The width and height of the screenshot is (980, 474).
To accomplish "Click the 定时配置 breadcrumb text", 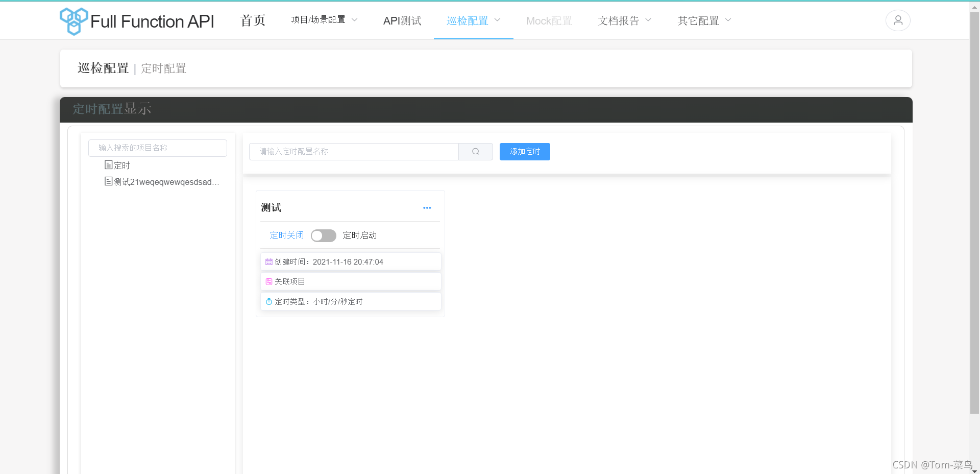I will pos(164,68).
